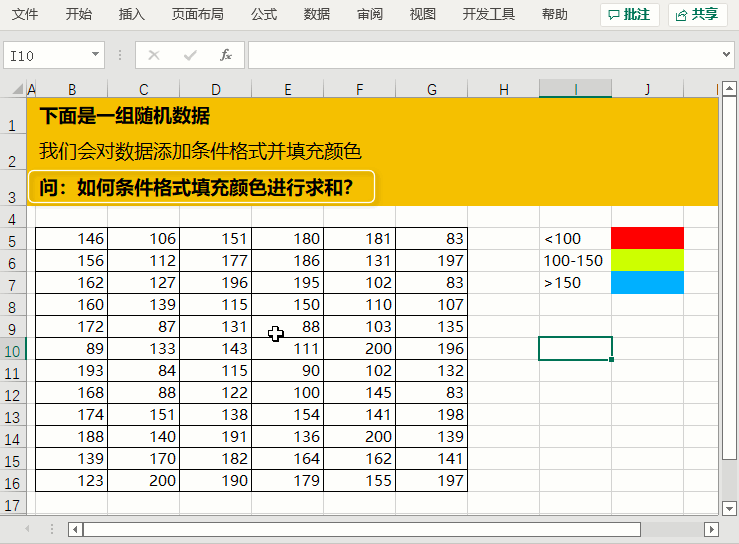Viewport: 739px width, 544px height.
Task: Select column G header
Action: pyautogui.click(x=432, y=89)
